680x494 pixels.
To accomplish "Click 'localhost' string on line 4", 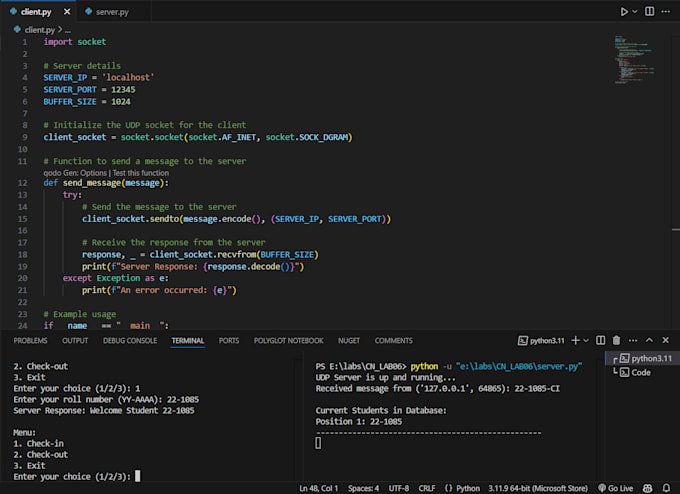I will click(128, 77).
